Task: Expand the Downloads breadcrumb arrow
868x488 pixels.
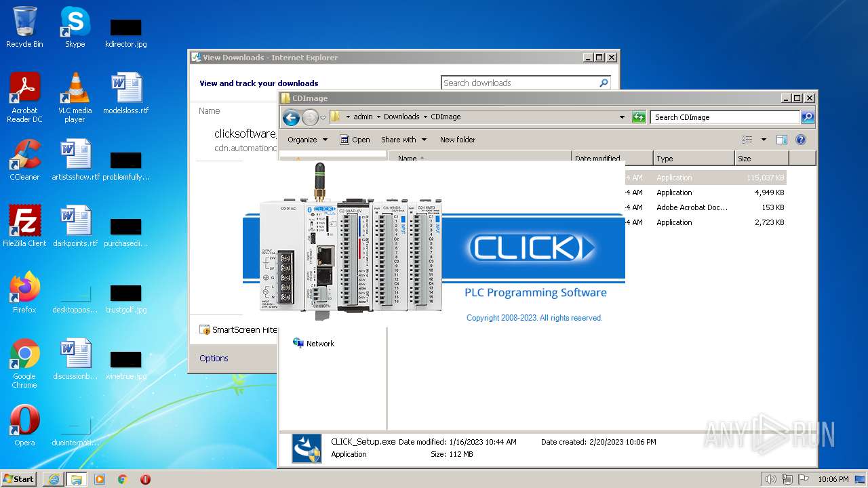Action: [425, 117]
